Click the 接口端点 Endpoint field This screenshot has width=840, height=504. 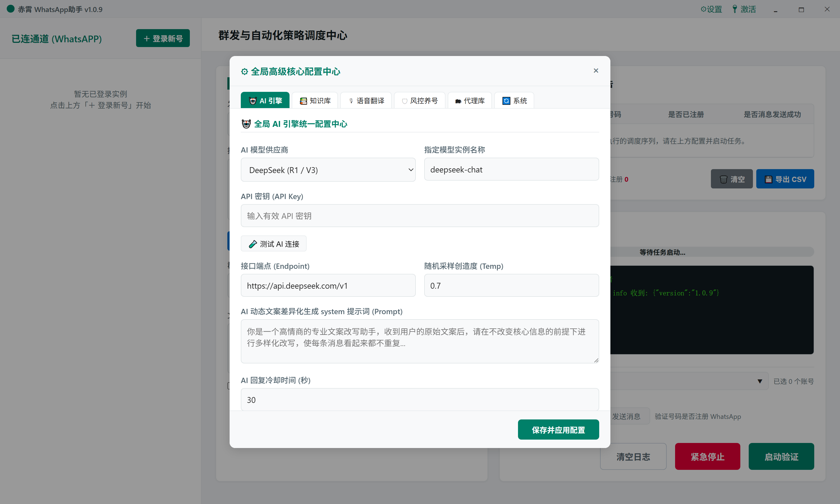tap(328, 286)
